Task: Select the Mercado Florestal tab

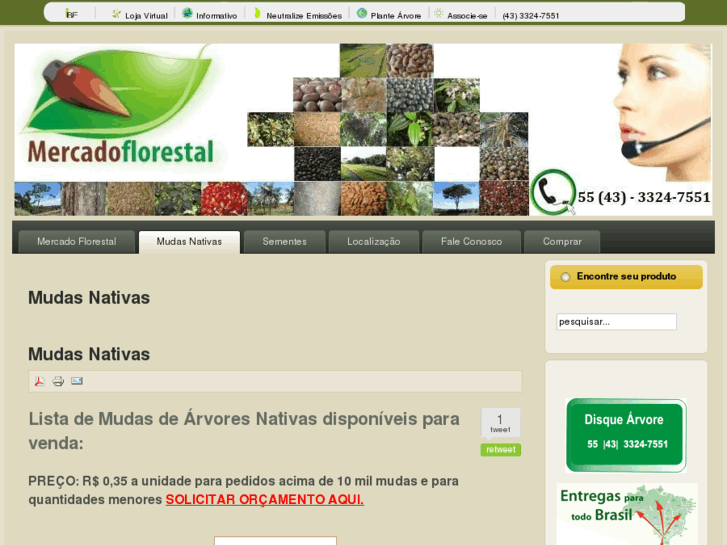Action: pyautogui.click(x=77, y=242)
